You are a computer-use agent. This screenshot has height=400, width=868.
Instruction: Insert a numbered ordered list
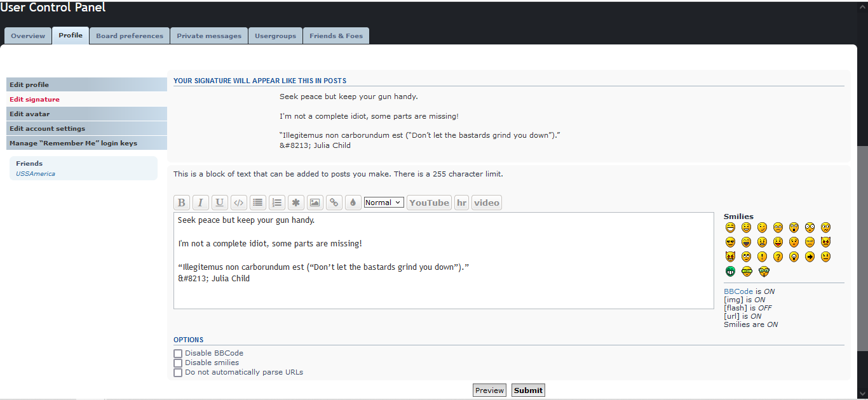pos(277,203)
